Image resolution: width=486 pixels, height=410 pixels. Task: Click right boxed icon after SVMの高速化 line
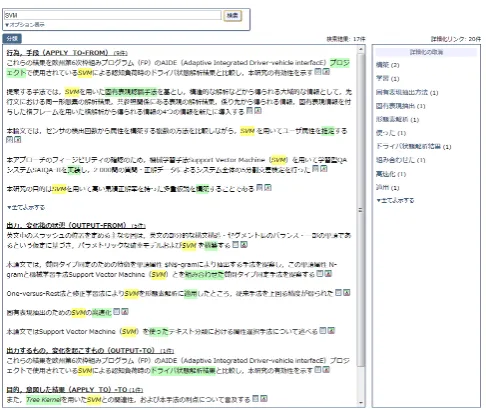pyautogui.click(x=125, y=312)
